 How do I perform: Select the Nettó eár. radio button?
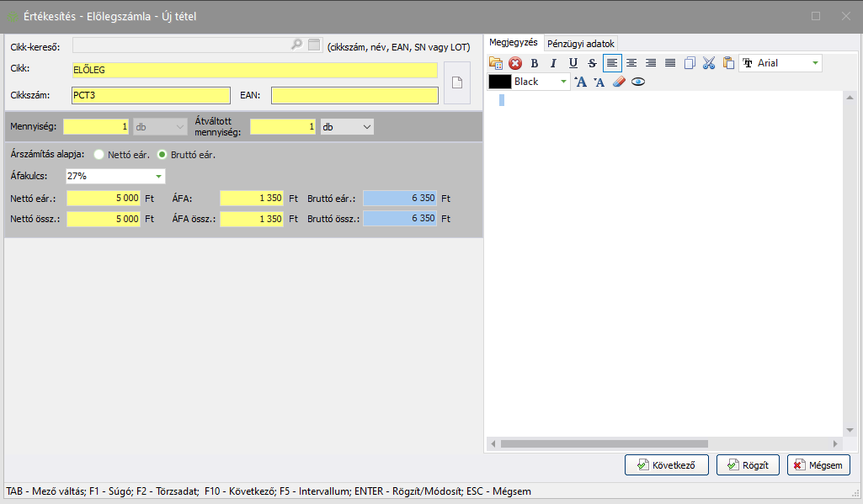[99, 155]
